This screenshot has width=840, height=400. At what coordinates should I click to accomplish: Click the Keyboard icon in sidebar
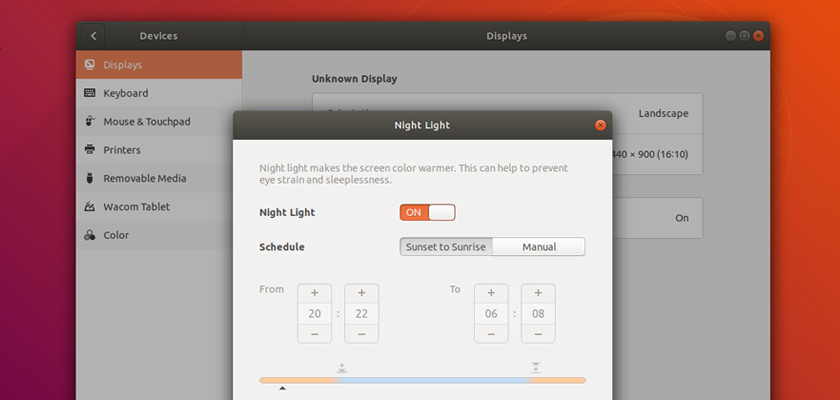90,93
